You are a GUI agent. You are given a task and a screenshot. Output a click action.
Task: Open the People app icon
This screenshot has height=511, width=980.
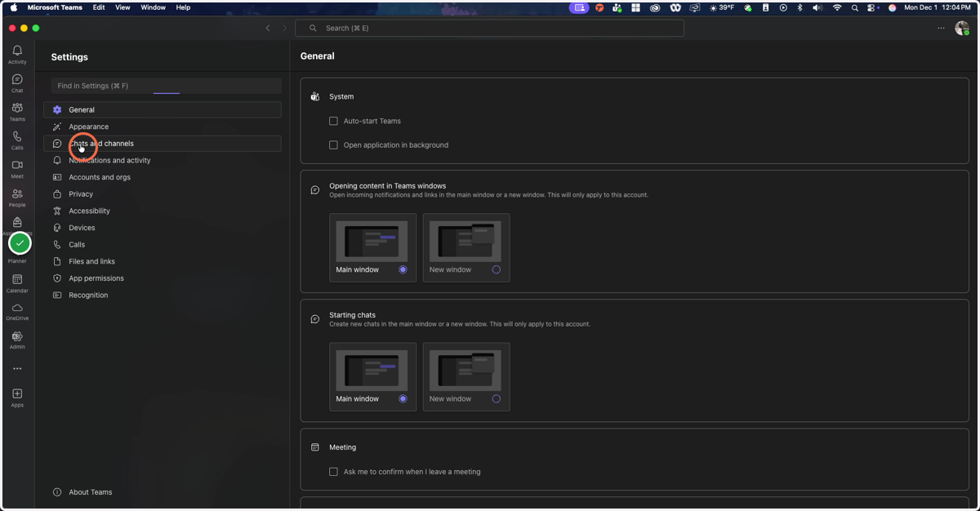pos(17,198)
